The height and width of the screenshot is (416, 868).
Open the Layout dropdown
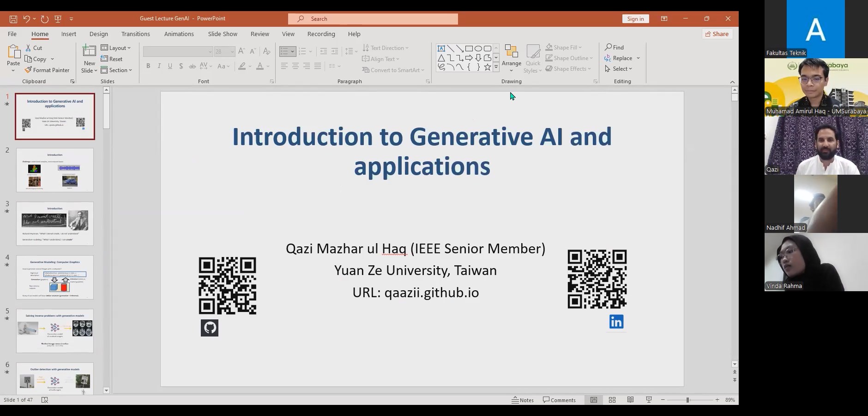point(116,48)
